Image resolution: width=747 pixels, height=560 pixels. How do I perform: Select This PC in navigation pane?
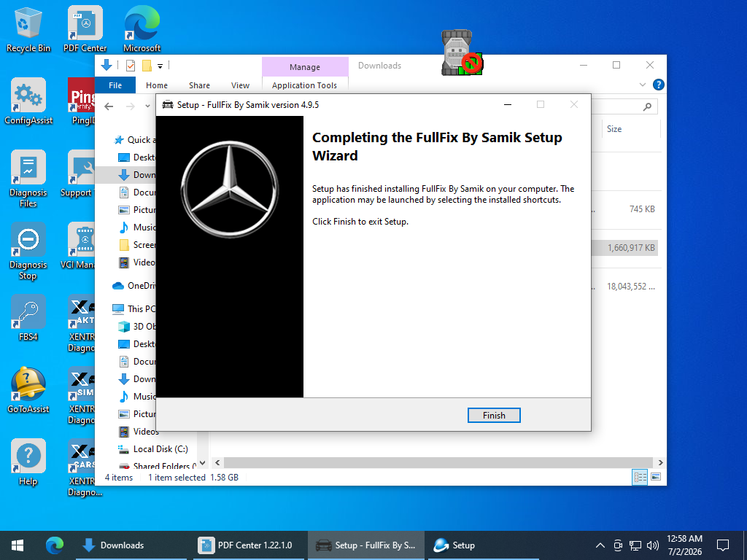pos(134,308)
